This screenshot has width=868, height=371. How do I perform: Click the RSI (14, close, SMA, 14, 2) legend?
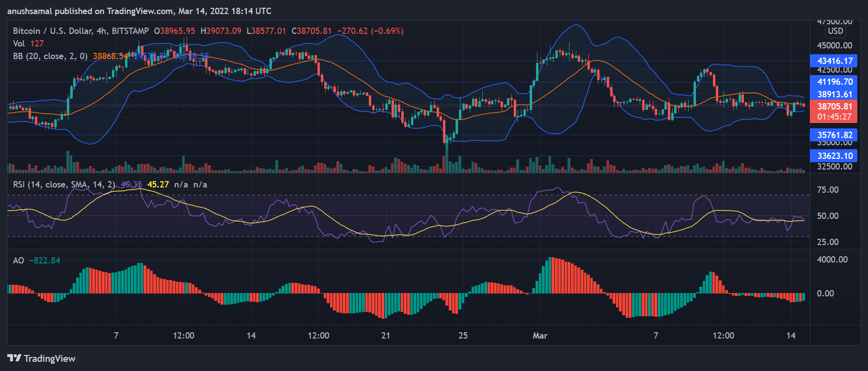tap(64, 185)
